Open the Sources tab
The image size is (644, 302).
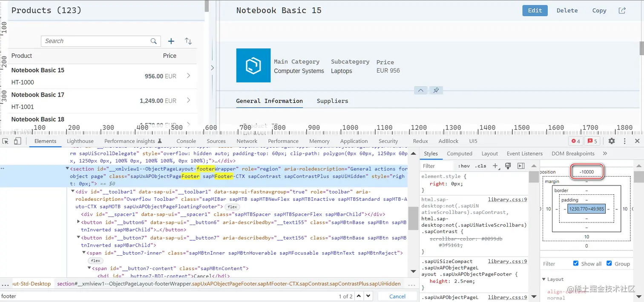tap(216, 141)
